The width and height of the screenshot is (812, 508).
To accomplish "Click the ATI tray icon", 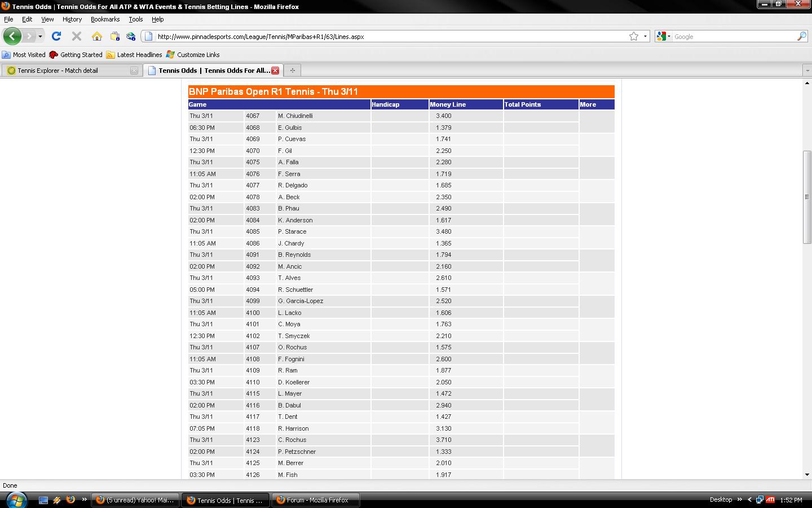I will pos(770,500).
